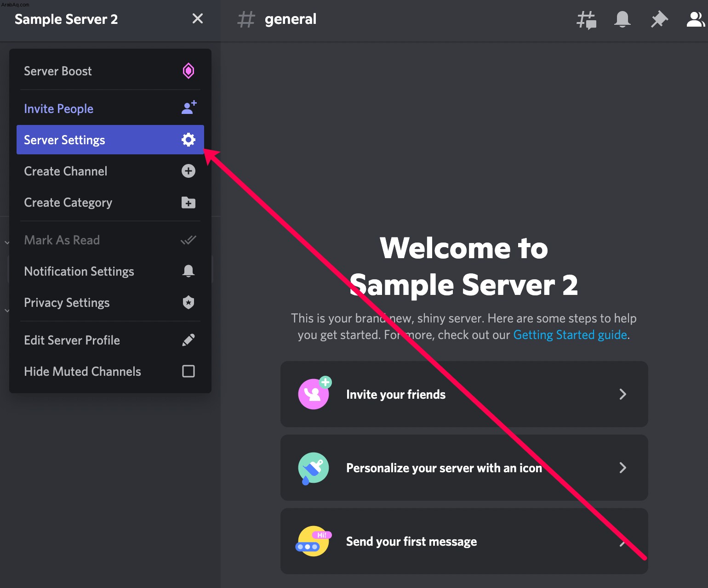
Task: Select Server Boost menu item
Action: (110, 71)
